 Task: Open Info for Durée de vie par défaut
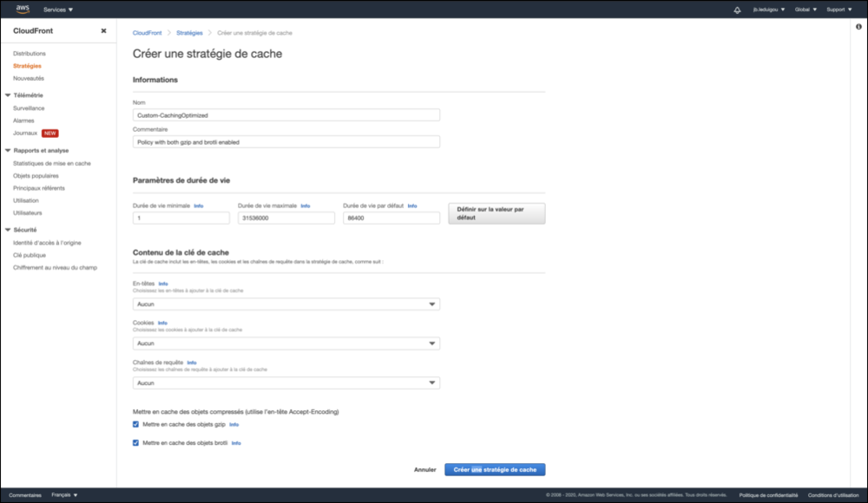(411, 206)
